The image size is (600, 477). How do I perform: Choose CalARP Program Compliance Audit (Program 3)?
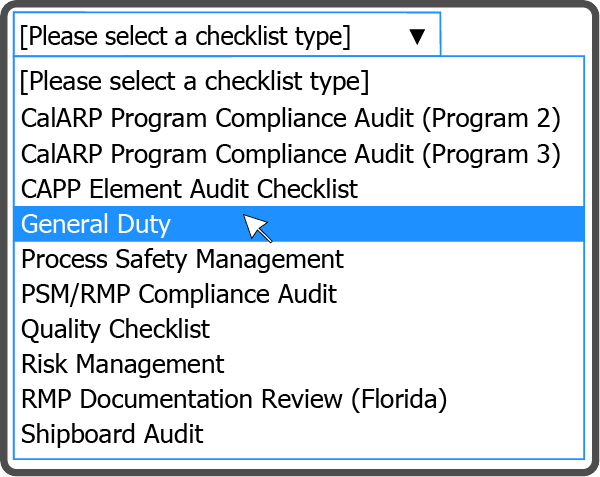point(299,153)
